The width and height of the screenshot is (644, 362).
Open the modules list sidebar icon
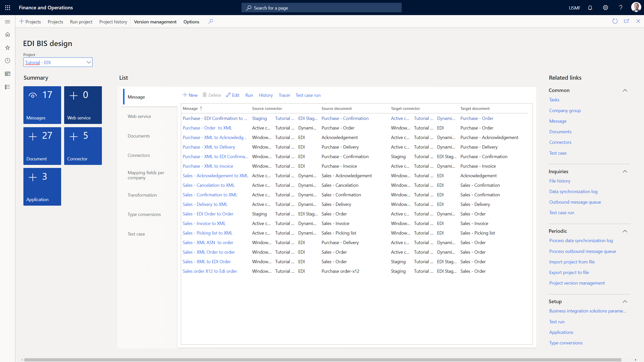point(8,87)
